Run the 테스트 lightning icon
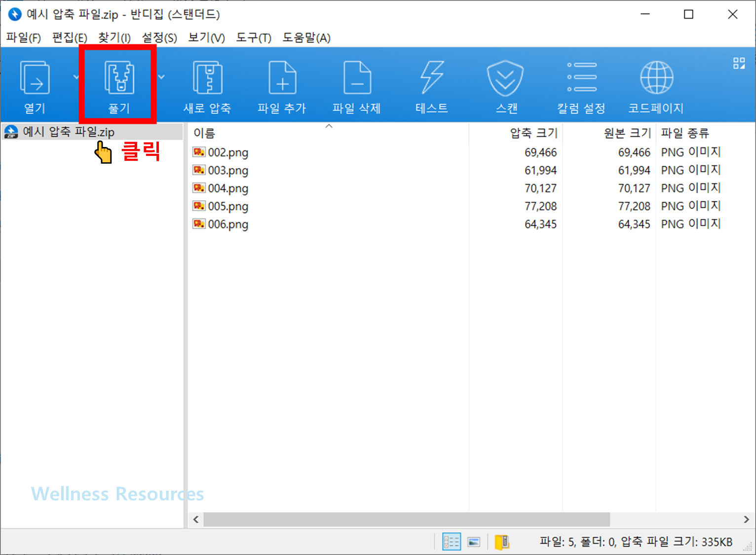756x555 pixels. coord(432,77)
